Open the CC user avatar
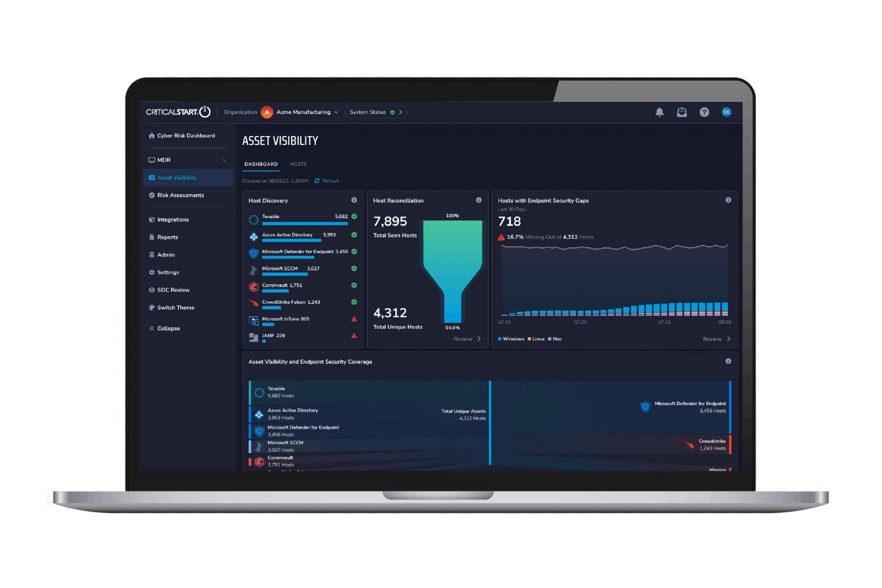The height and width of the screenshot is (588, 882). pyautogui.click(x=726, y=112)
